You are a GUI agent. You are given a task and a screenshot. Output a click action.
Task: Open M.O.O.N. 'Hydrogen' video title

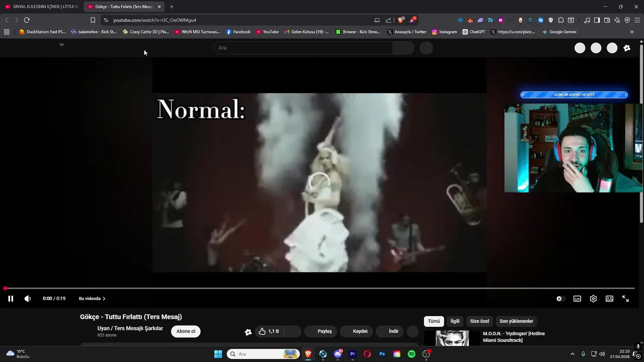coord(514,337)
